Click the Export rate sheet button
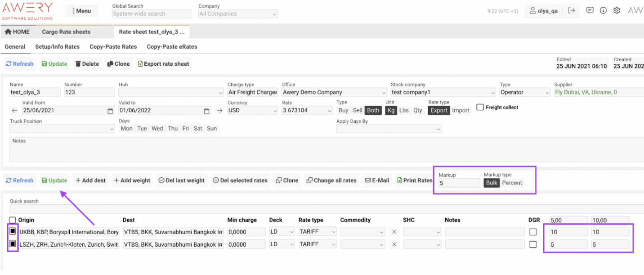Viewport: 644px width, 275px height. point(163,64)
